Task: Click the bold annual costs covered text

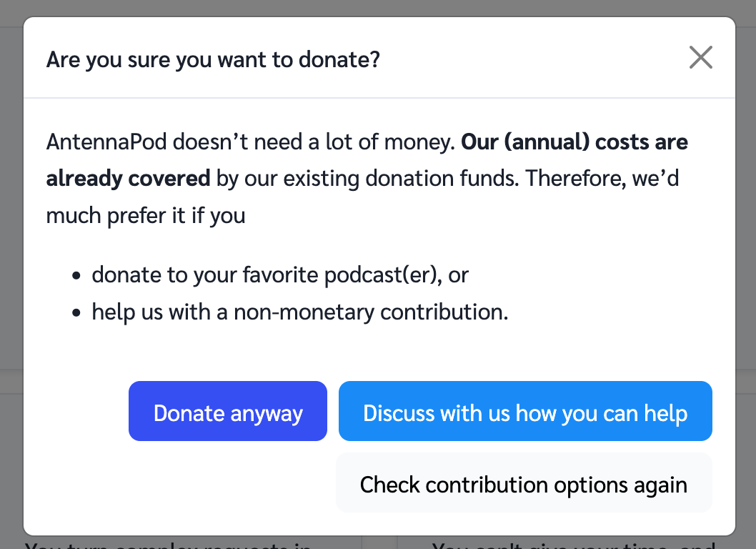Action: pyautogui.click(x=575, y=142)
